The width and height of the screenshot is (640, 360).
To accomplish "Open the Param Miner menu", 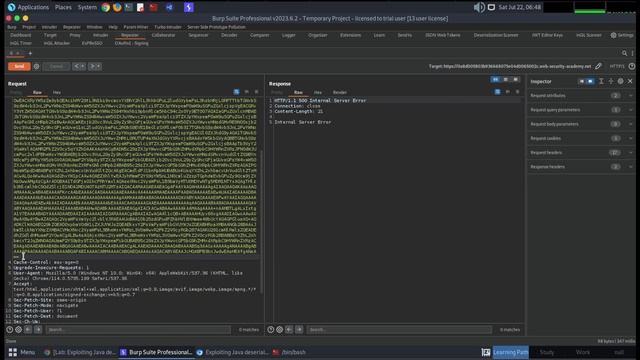I will click(136, 27).
